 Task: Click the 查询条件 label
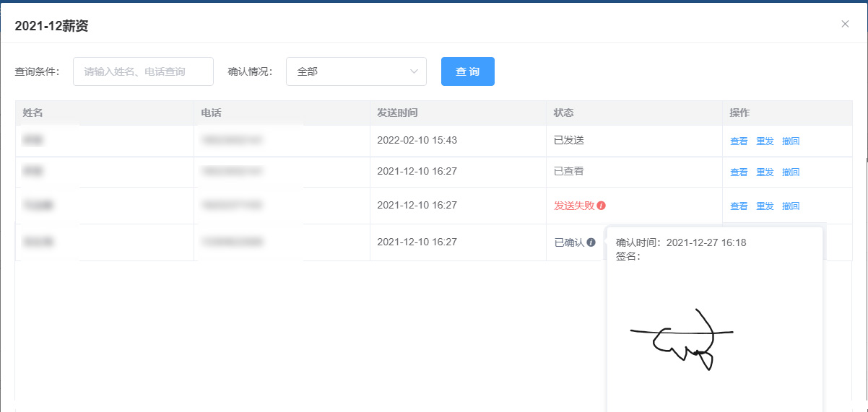click(38, 71)
